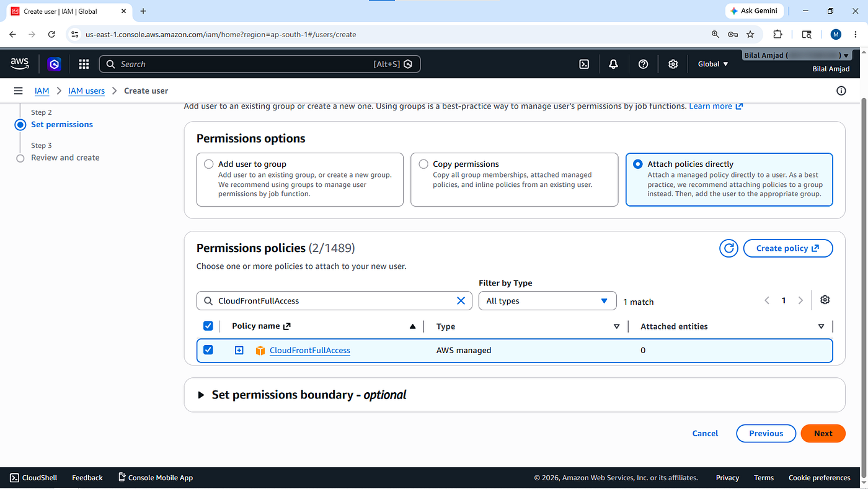Refresh the permissions policies list
868x489 pixels.
pyautogui.click(x=728, y=248)
